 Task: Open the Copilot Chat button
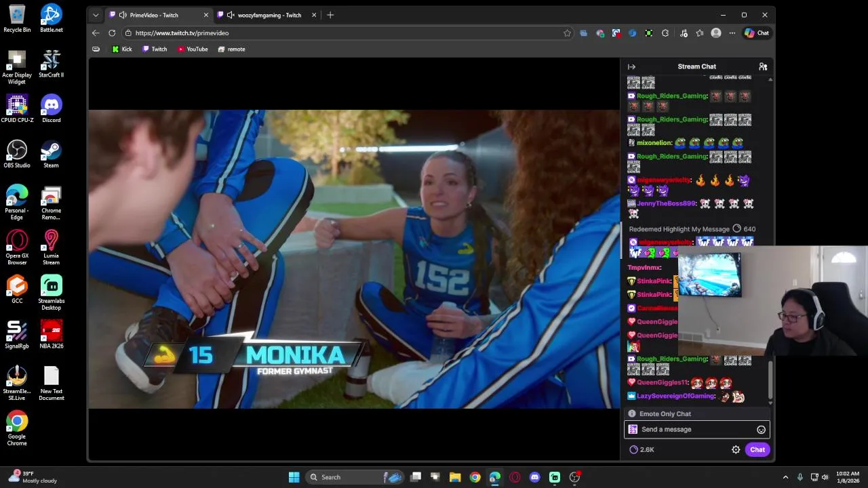click(x=757, y=33)
